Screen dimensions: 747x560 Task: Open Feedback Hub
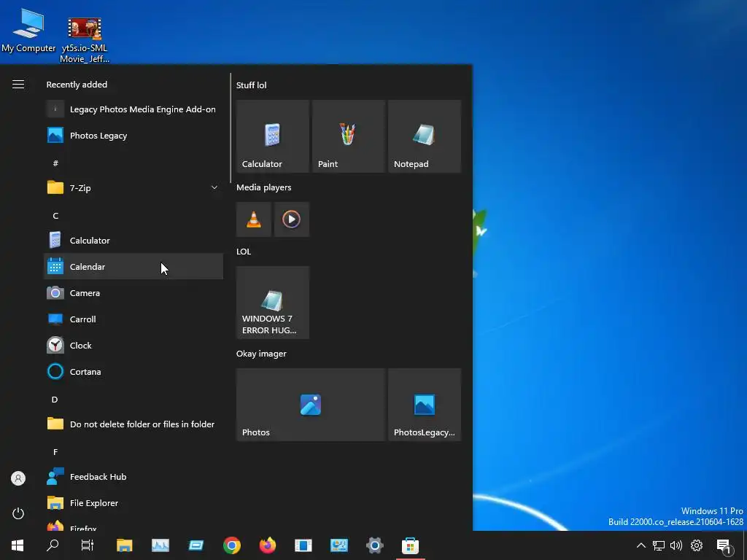[133, 477]
